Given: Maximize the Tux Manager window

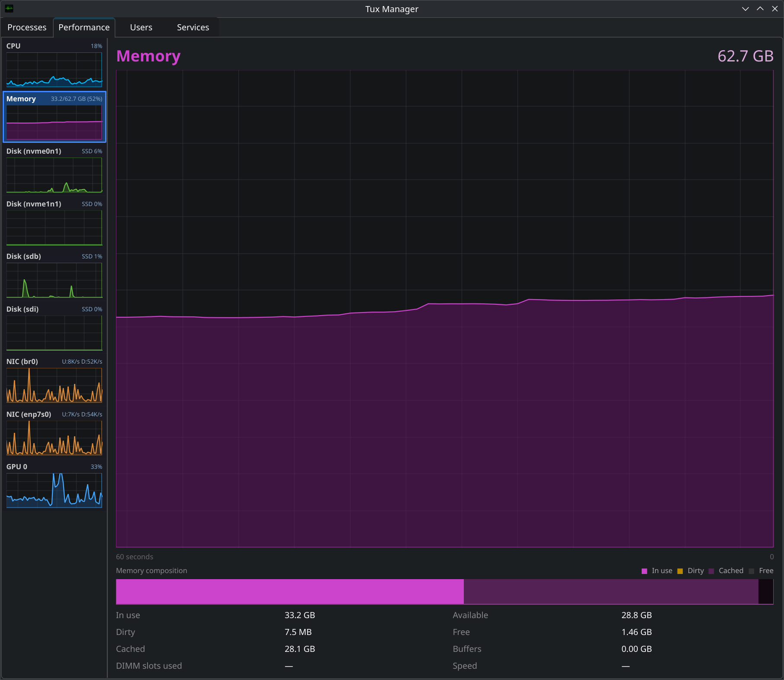Looking at the screenshot, I should point(760,9).
